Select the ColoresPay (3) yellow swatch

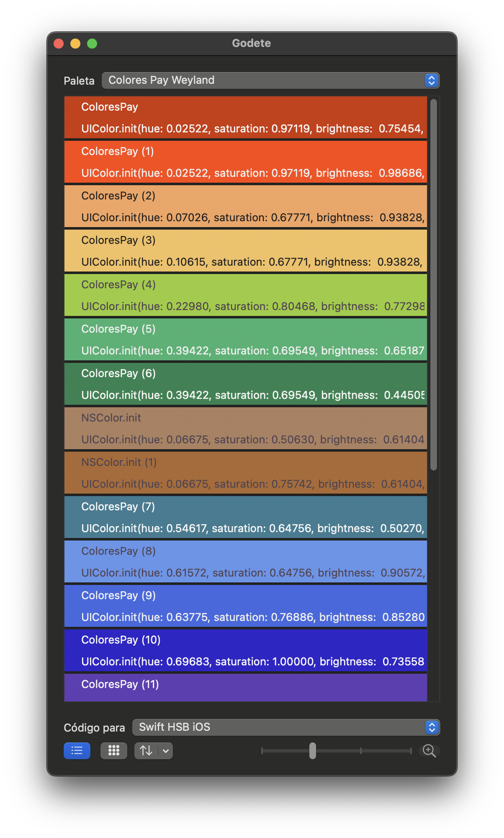[245, 251]
